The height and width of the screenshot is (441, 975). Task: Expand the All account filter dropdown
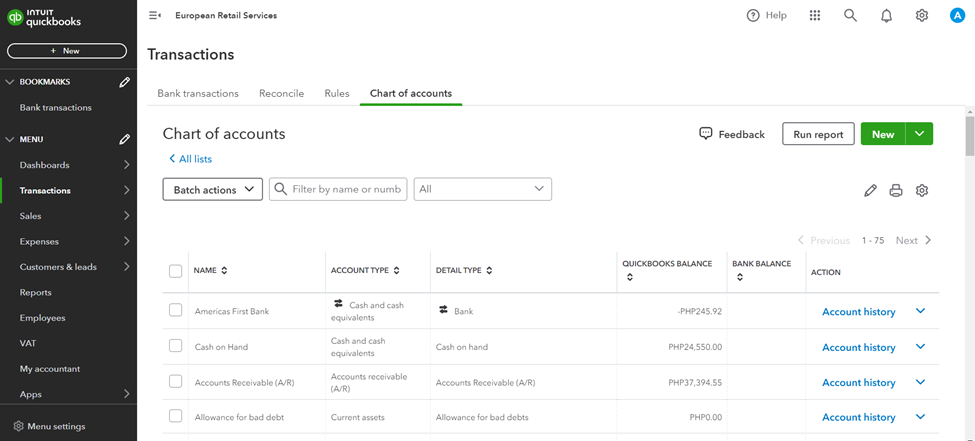482,189
